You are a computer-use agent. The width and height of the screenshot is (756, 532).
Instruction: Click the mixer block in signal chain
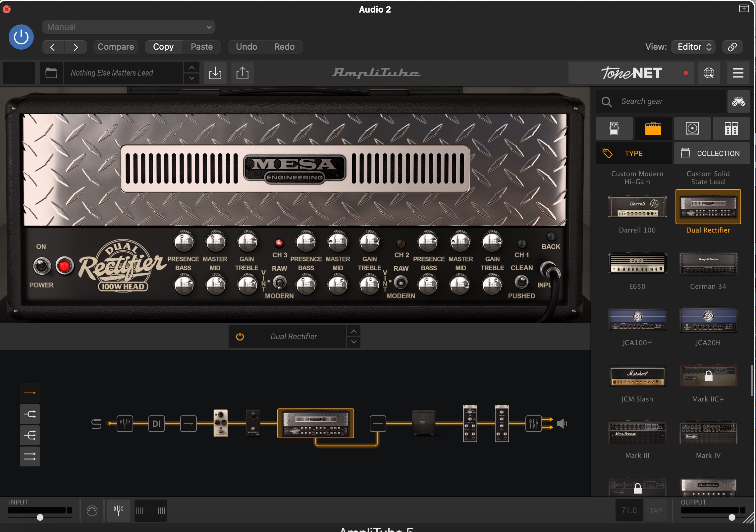tap(533, 423)
